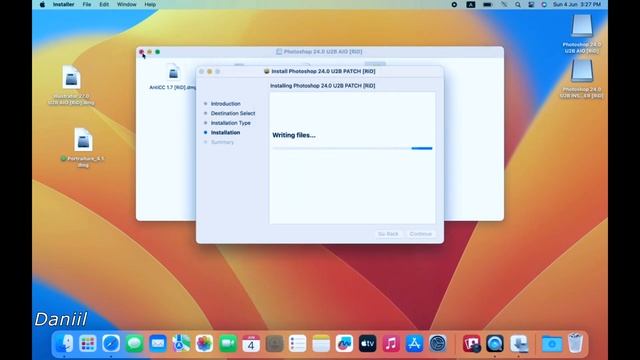Click the Installation step in sidebar
The image size is (640, 360).
(x=225, y=133)
